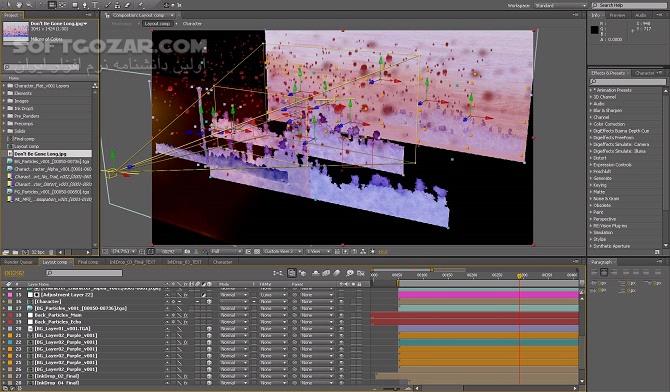Screen dimensions: 670x392
Task: Open the Workspace Standard dropdown
Action: [561, 5]
